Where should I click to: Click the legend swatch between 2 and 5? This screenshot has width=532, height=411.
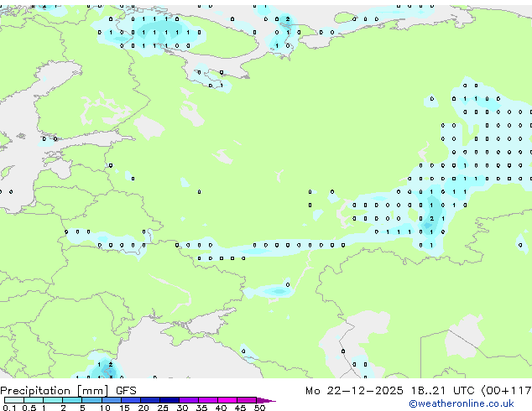click(x=72, y=400)
